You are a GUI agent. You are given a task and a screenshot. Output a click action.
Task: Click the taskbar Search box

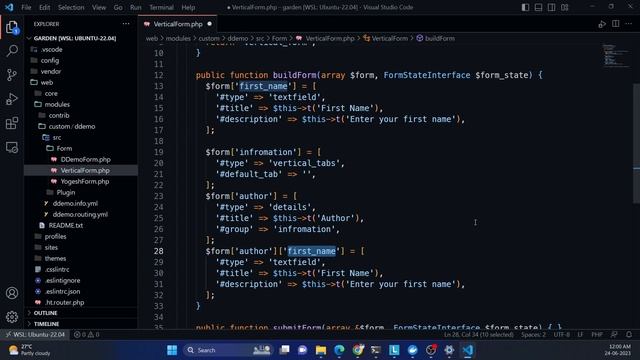tap(229, 350)
